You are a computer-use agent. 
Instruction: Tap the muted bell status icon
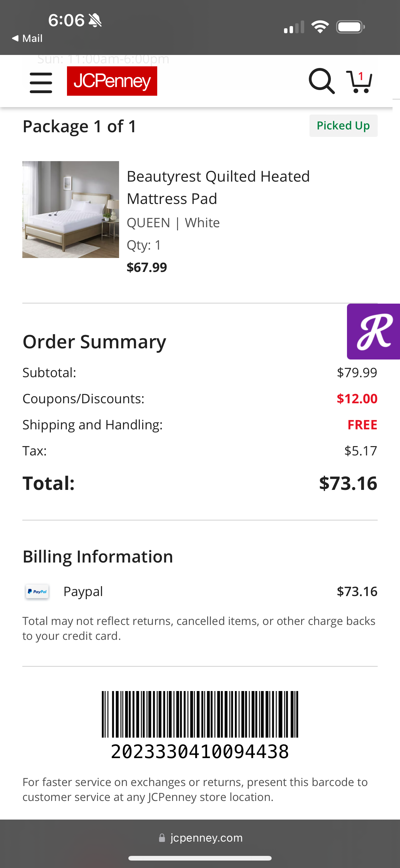pyautogui.click(x=95, y=20)
